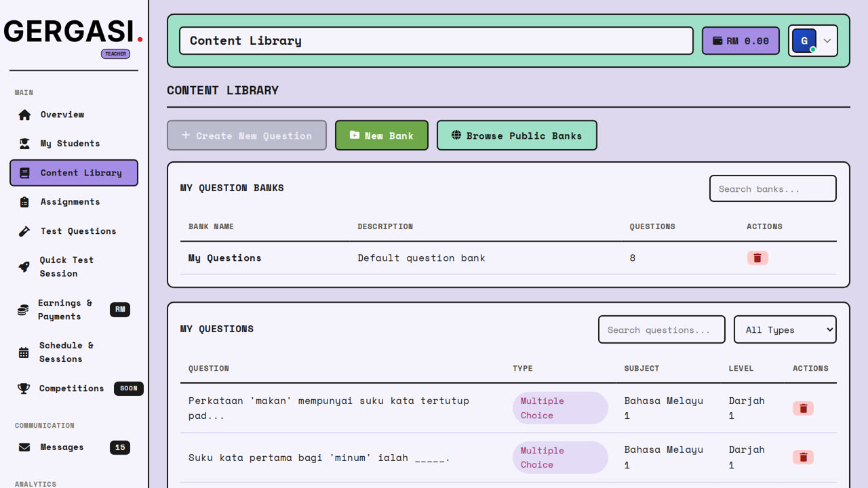The width and height of the screenshot is (868, 488).
Task: Click the Messages badge showing 15
Action: (120, 447)
